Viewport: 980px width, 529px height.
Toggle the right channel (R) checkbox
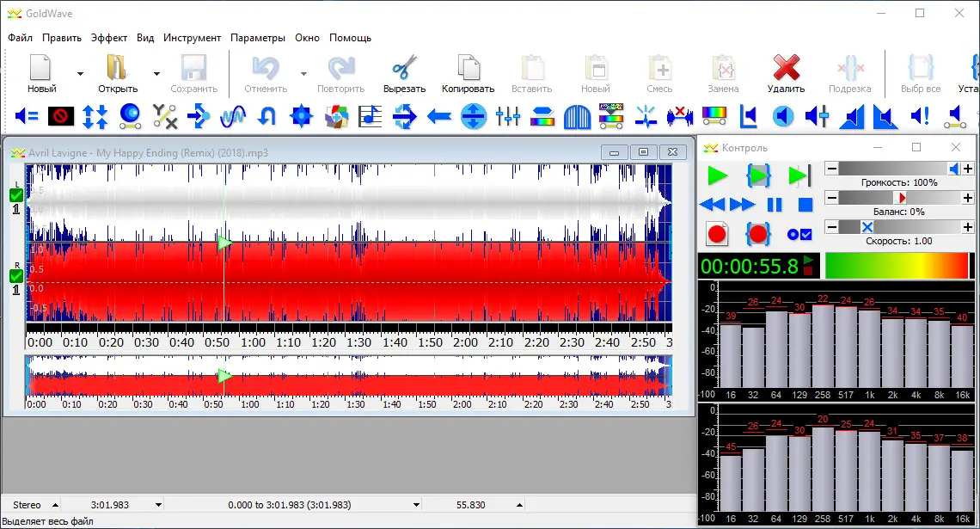(x=15, y=276)
